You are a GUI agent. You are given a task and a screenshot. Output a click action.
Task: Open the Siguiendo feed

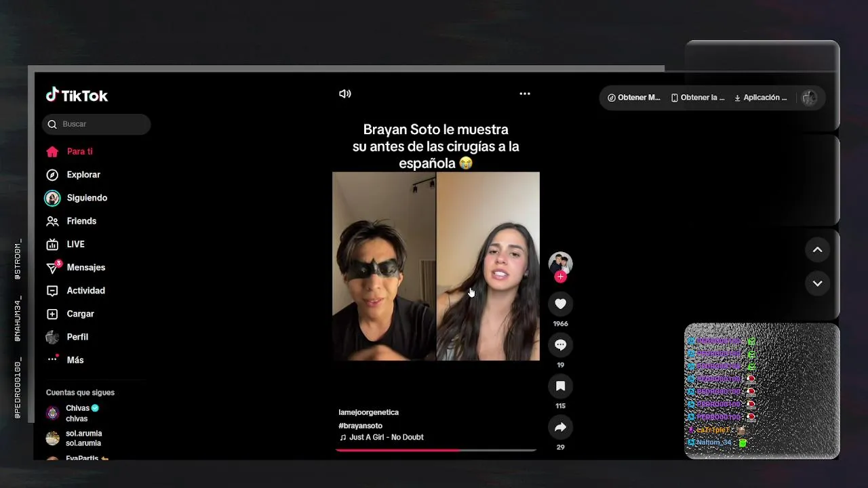tap(87, 198)
